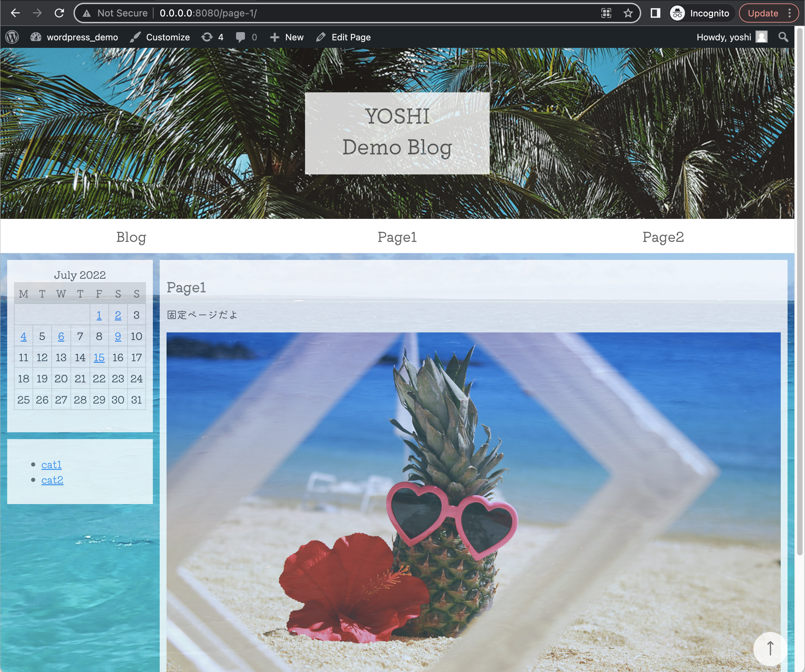
Task: Click the 固定ページだよ paragraph text
Action: (202, 315)
